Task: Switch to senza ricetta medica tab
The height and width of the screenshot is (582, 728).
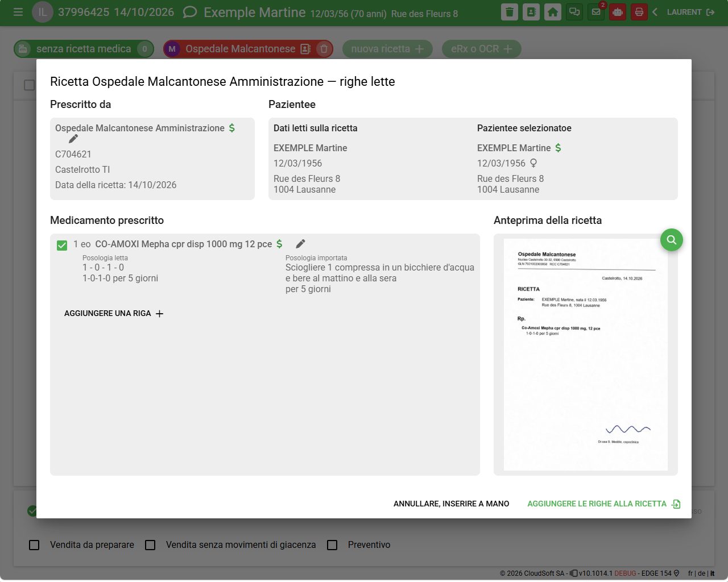Action: click(x=84, y=49)
